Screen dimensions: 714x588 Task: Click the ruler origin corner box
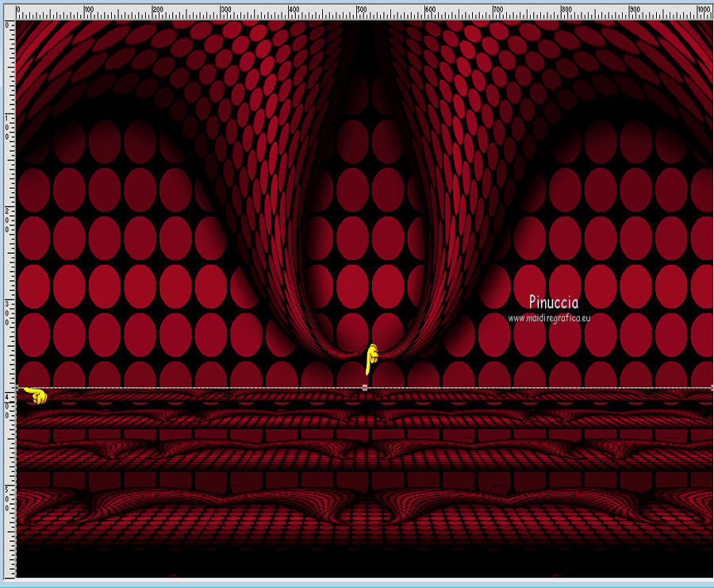pos(8,12)
